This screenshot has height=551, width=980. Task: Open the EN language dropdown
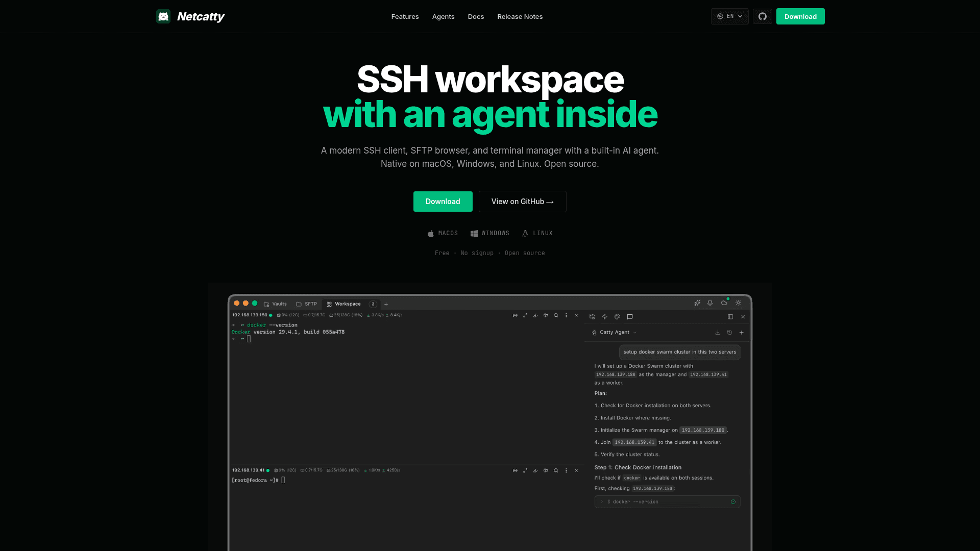[730, 16]
